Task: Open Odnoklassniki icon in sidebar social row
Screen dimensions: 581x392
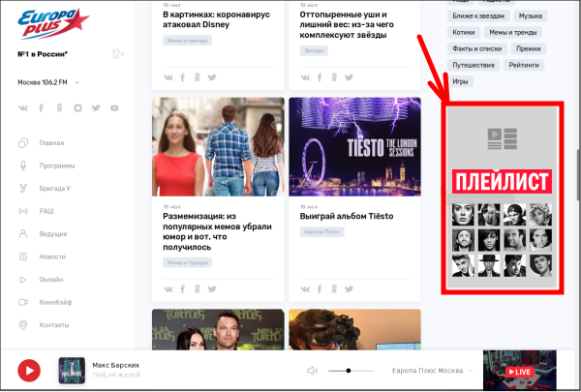Action: point(59,108)
